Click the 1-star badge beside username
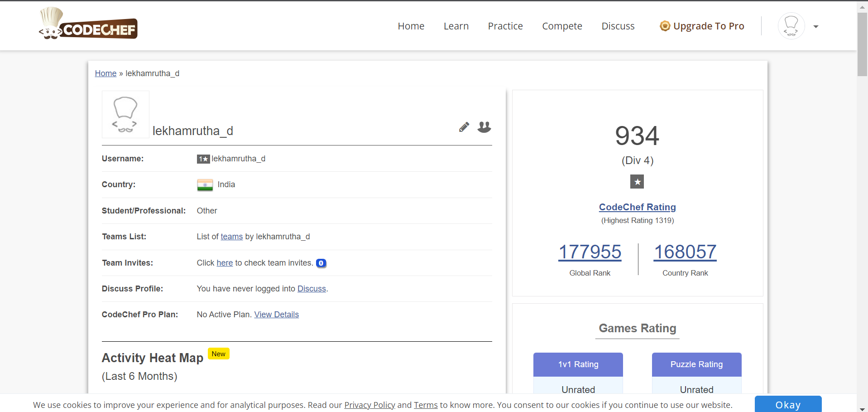This screenshot has width=868, height=412. point(203,159)
